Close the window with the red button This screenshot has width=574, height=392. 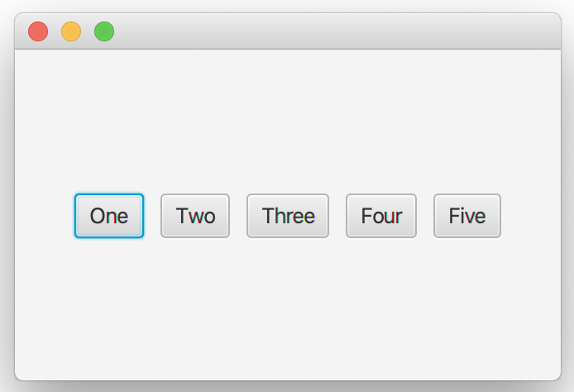(38, 31)
